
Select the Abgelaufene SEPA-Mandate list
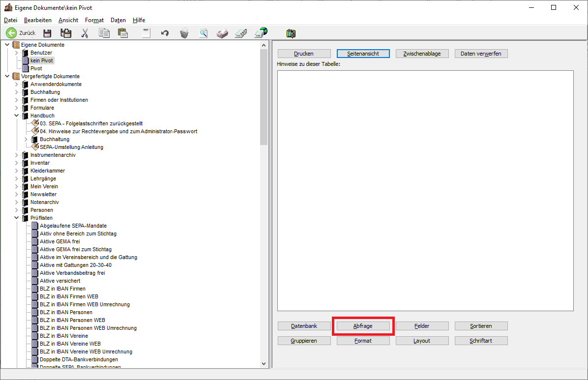click(x=73, y=226)
